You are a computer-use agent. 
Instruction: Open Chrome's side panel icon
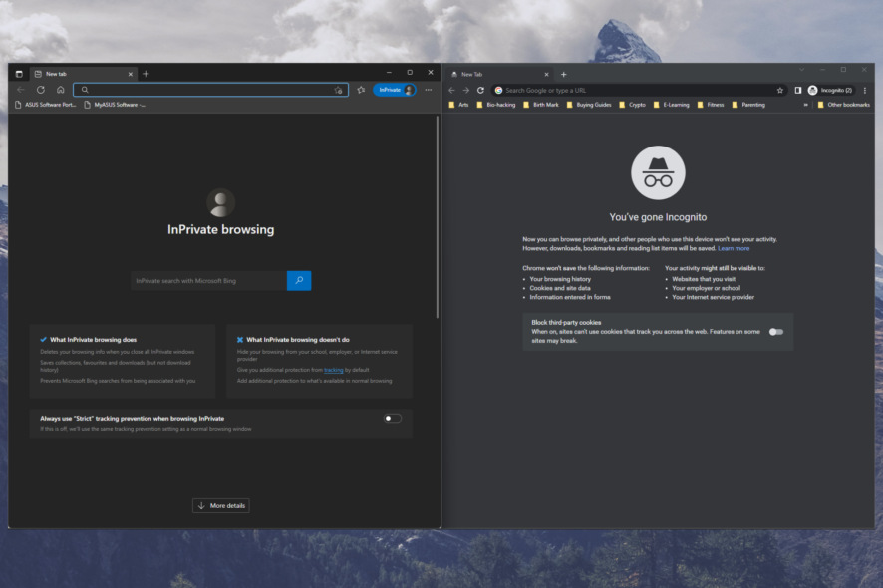click(798, 90)
